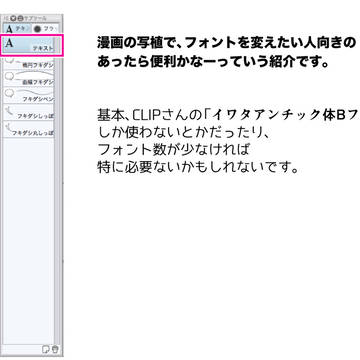Click the delete sub tool trash icon

point(55,349)
